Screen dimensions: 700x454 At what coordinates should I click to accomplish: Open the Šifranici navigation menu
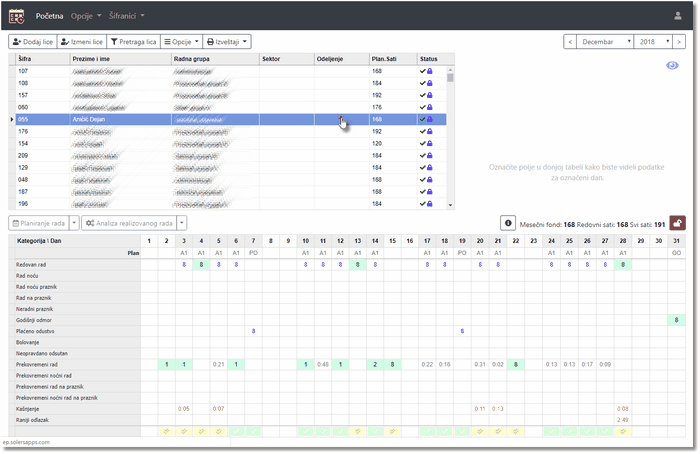click(x=126, y=16)
